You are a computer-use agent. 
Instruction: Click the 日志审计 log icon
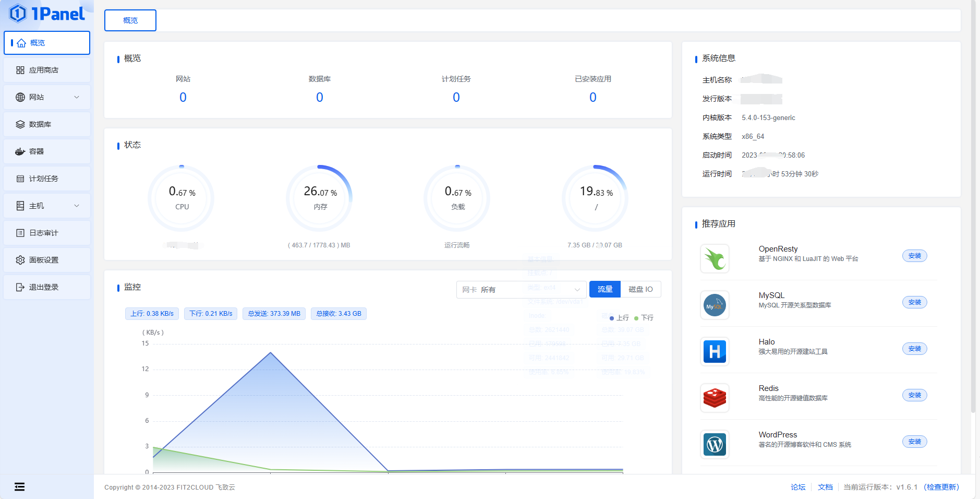tap(20, 233)
